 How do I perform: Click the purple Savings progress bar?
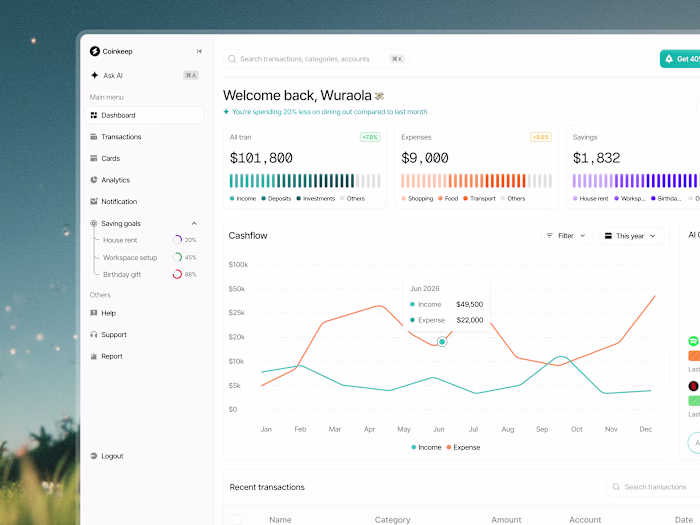click(x=636, y=180)
